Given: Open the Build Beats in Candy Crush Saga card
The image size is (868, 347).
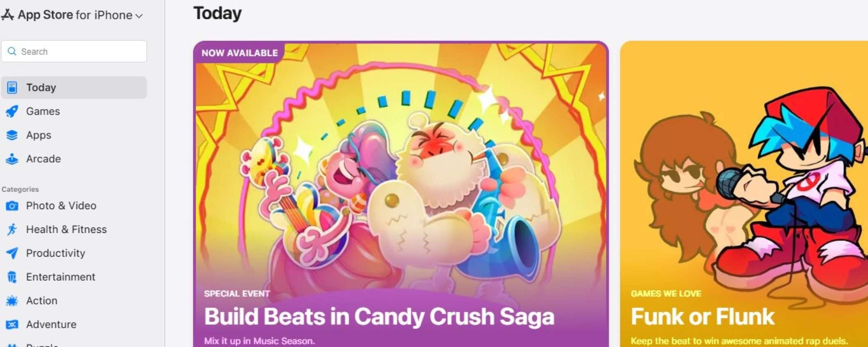Looking at the screenshot, I should 401,194.
